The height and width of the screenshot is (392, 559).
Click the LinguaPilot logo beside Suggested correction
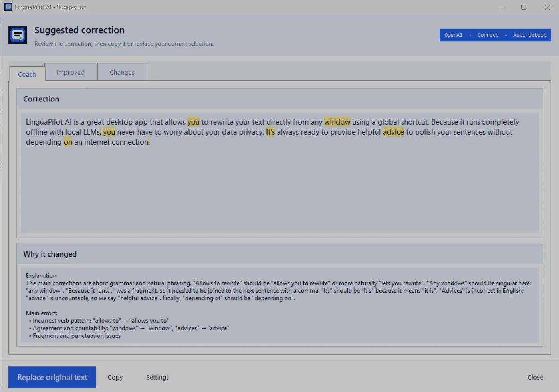click(18, 35)
